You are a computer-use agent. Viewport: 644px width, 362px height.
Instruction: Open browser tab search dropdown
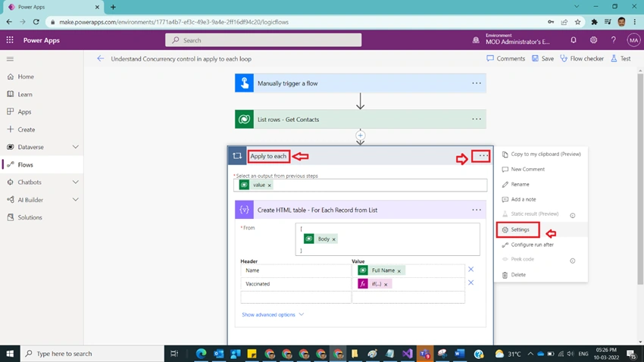(x=577, y=7)
